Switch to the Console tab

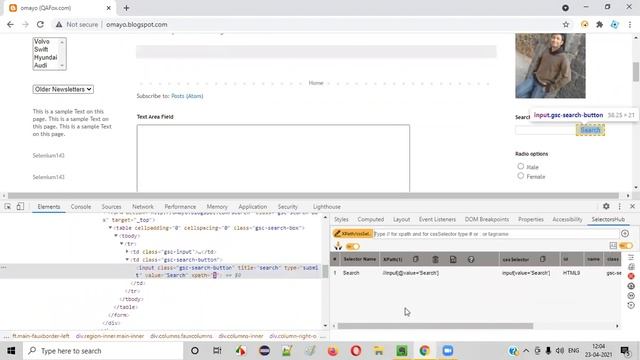coord(81,207)
